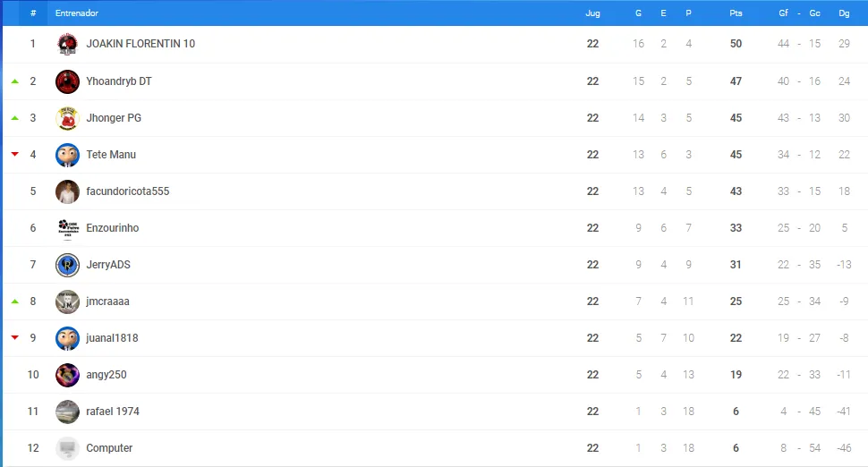Sort by the Entrenador column header
The width and height of the screenshot is (868, 467).
coord(76,13)
